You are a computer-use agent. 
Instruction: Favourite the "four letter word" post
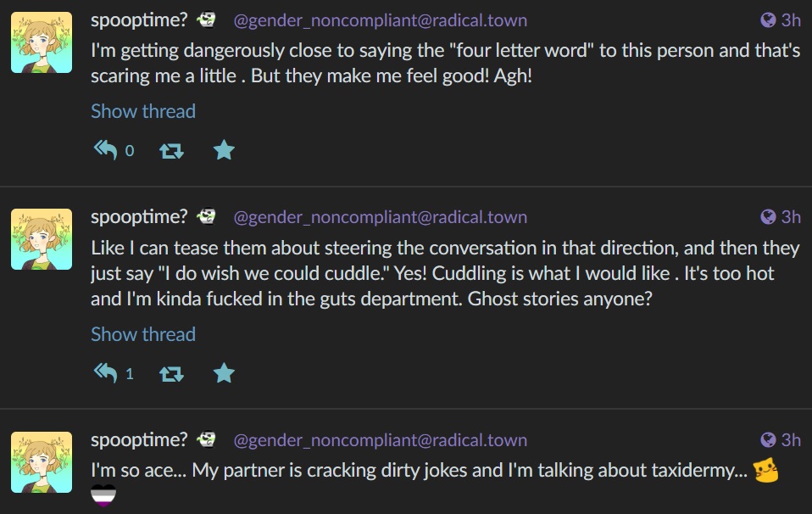pyautogui.click(x=224, y=150)
